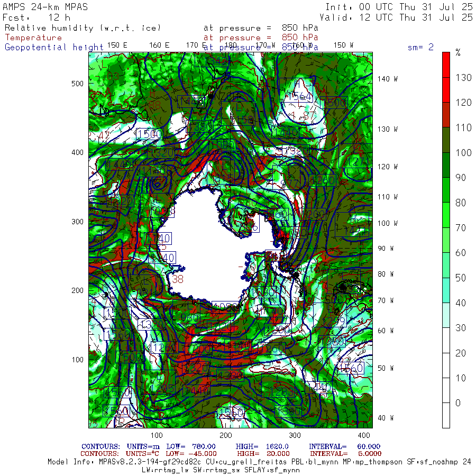This screenshot has height=476, width=476.
Task: Click the '130 W' longitude label
Action: (x=387, y=130)
